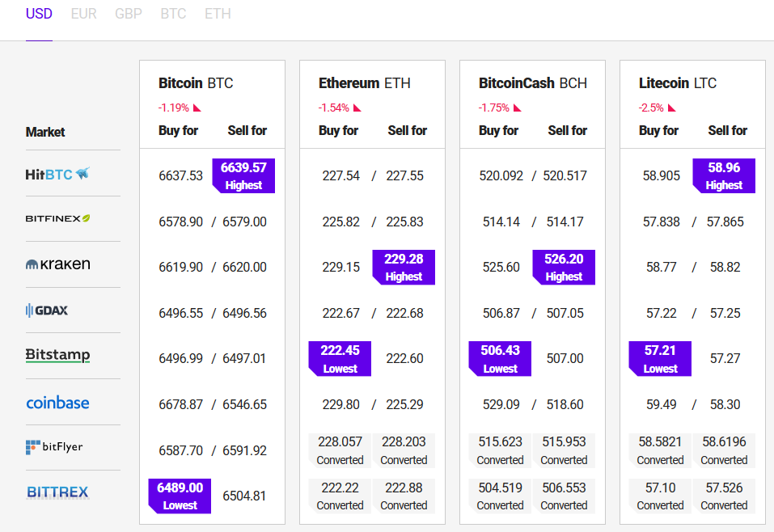Click Coinbase Ethereum buy price 229.80
774x532 pixels.
coord(341,404)
